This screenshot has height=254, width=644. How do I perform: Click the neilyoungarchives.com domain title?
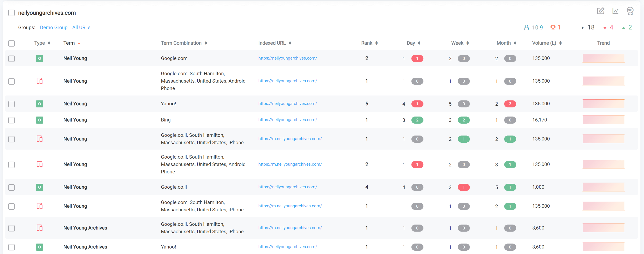[x=47, y=13]
